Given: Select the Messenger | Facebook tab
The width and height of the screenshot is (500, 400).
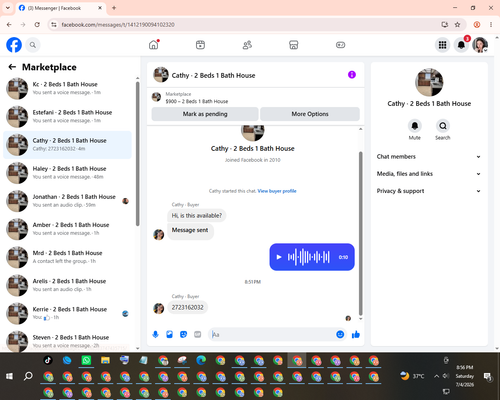Looking at the screenshot, I should [61, 8].
